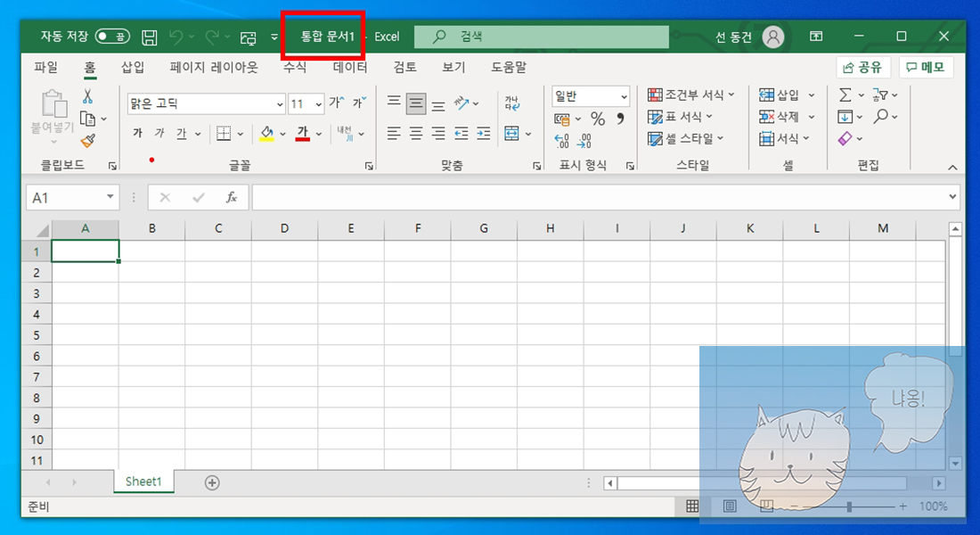Select Top Align icon
This screenshot has width=980, height=535.
393,102
